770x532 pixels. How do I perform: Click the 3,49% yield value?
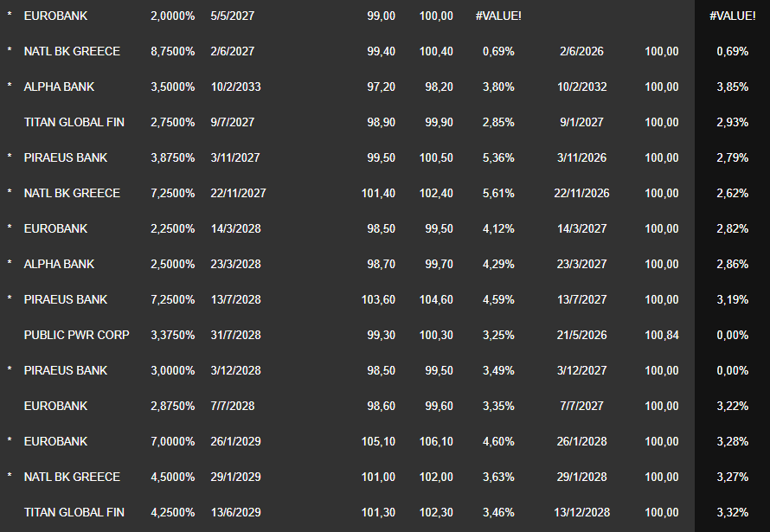click(498, 370)
